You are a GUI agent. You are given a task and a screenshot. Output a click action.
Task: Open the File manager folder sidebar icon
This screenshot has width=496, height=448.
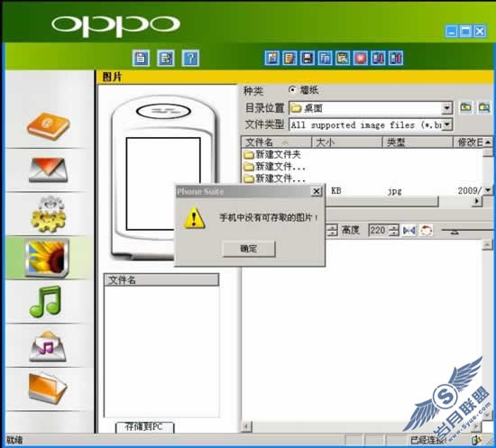click(48, 389)
